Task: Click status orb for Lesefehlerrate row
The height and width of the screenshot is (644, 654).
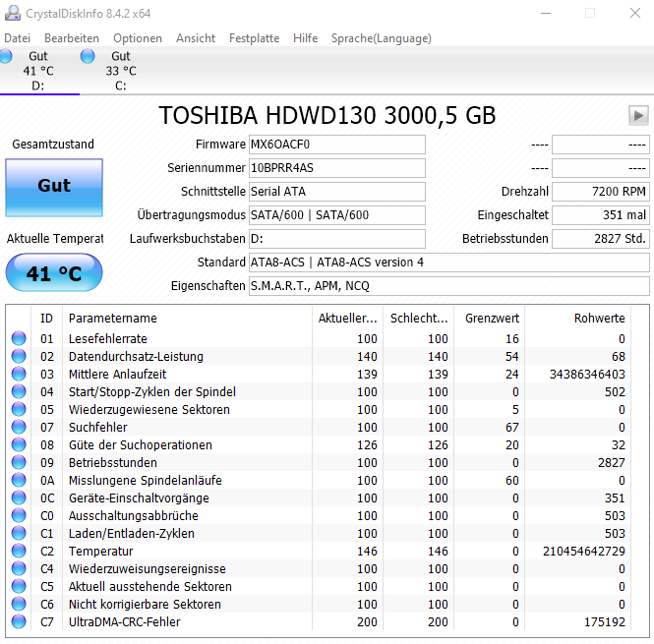Action: click(x=19, y=338)
